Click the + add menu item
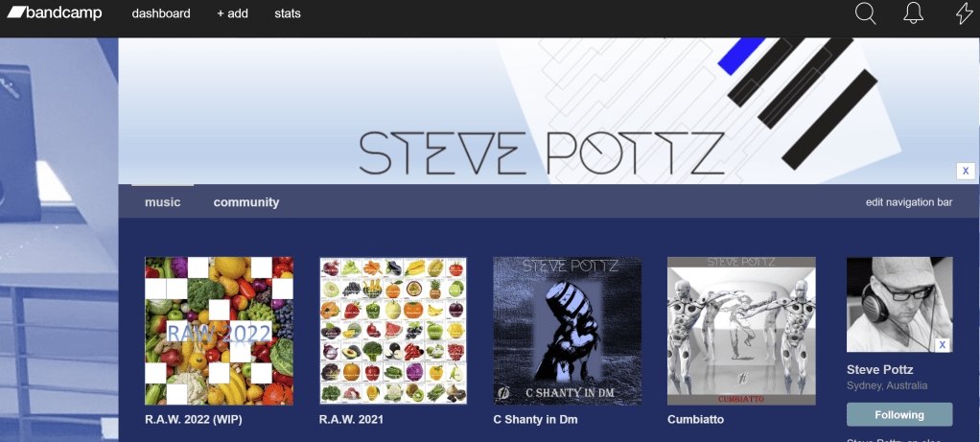Image resolution: width=980 pixels, height=442 pixels. point(232,13)
